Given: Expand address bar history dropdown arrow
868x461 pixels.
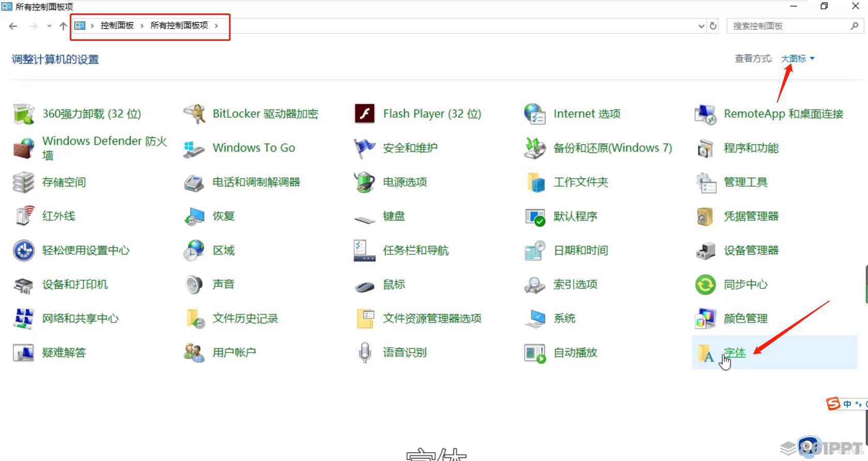Looking at the screenshot, I should [701, 26].
